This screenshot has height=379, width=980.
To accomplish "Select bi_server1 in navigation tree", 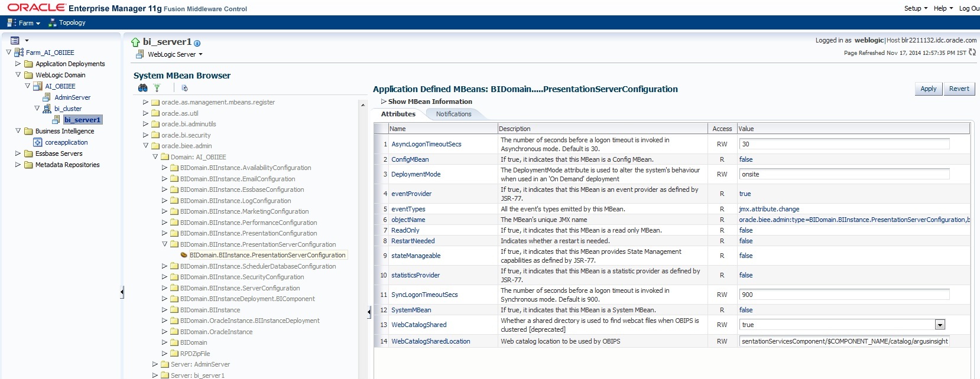I will (82, 120).
